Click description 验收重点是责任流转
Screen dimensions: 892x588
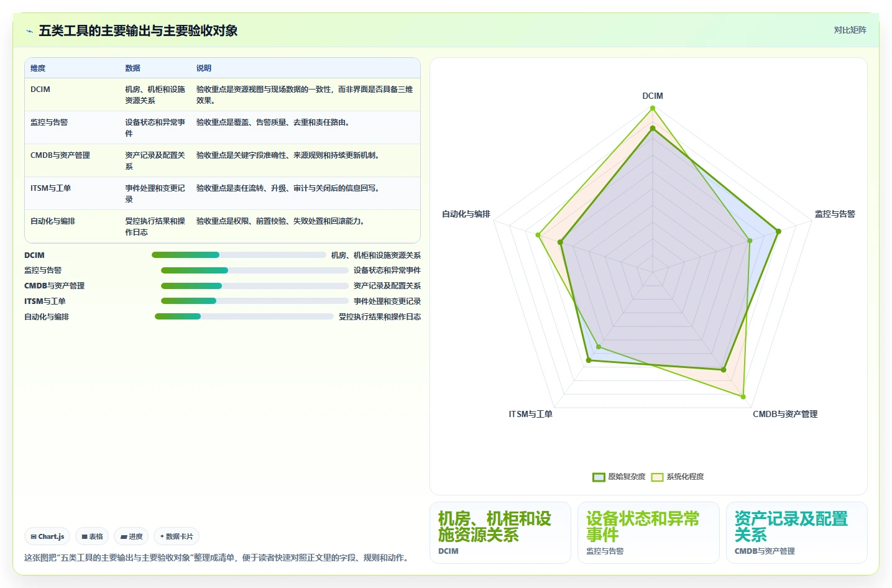pos(288,188)
